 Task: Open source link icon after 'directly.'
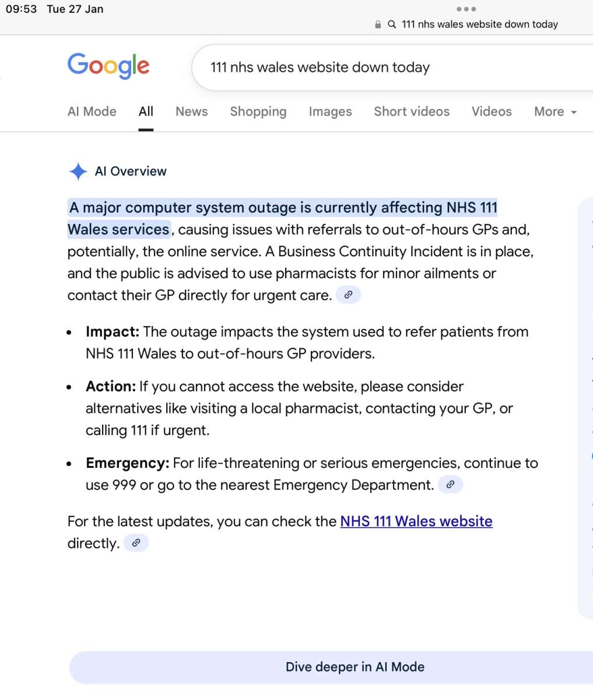pos(136,543)
